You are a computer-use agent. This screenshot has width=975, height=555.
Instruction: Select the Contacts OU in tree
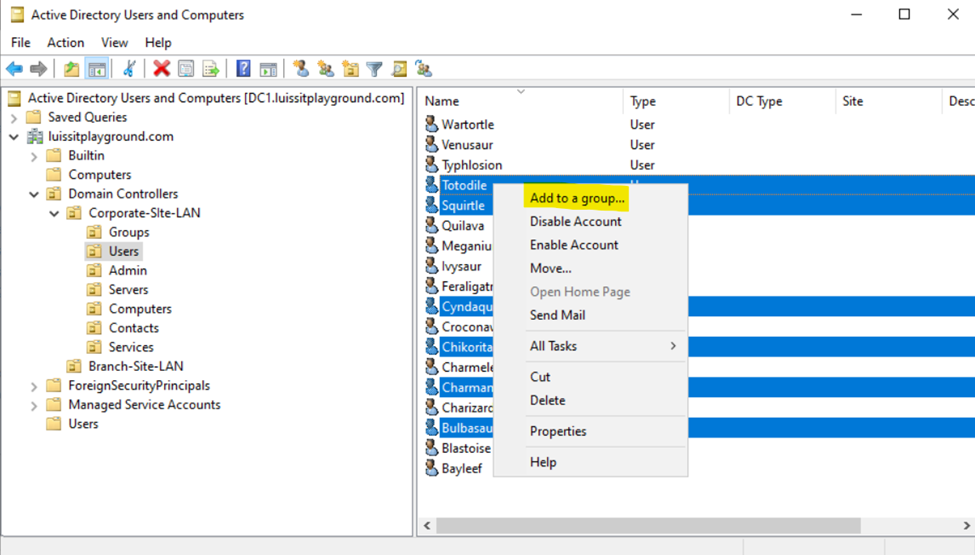click(134, 328)
